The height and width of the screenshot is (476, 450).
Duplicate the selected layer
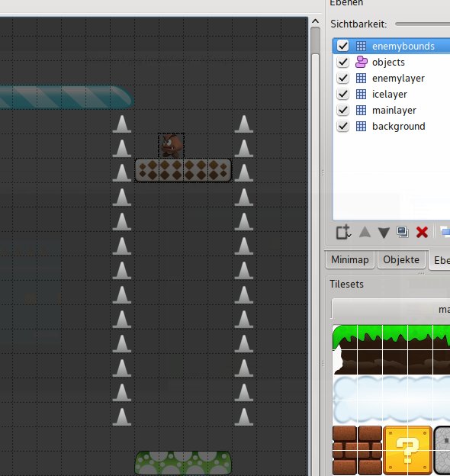[403, 232]
